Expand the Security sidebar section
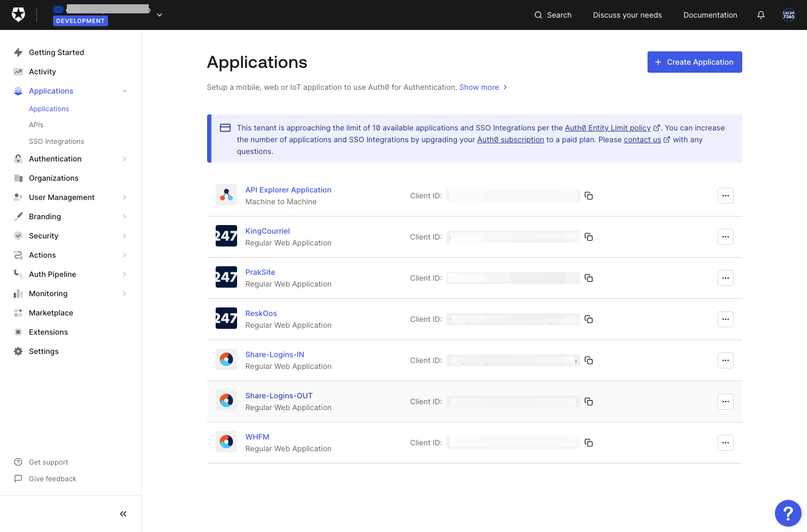The width and height of the screenshot is (807, 532). coord(125,236)
